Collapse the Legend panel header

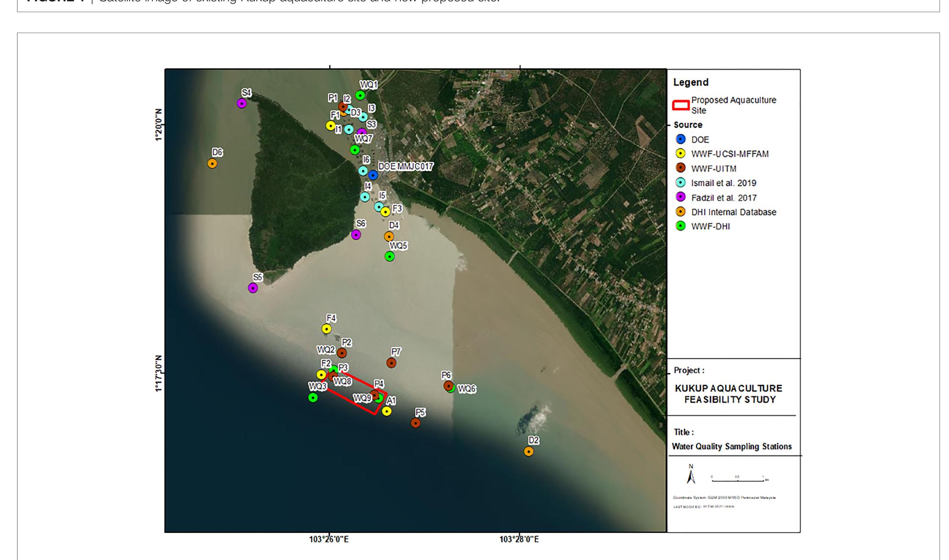coord(690,82)
